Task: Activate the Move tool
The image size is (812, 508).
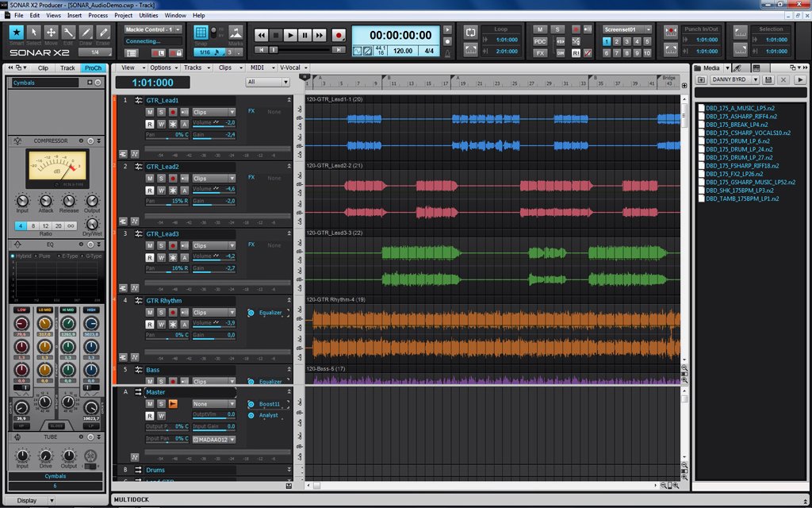Action: point(51,33)
